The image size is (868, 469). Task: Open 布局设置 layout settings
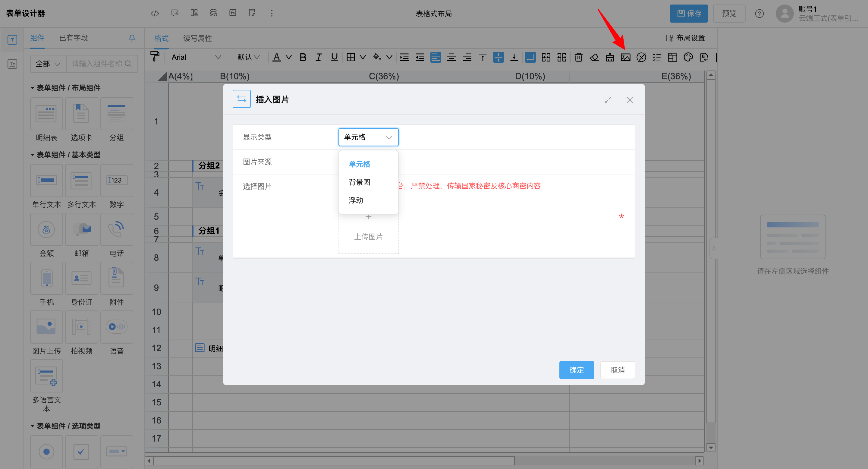(x=685, y=38)
